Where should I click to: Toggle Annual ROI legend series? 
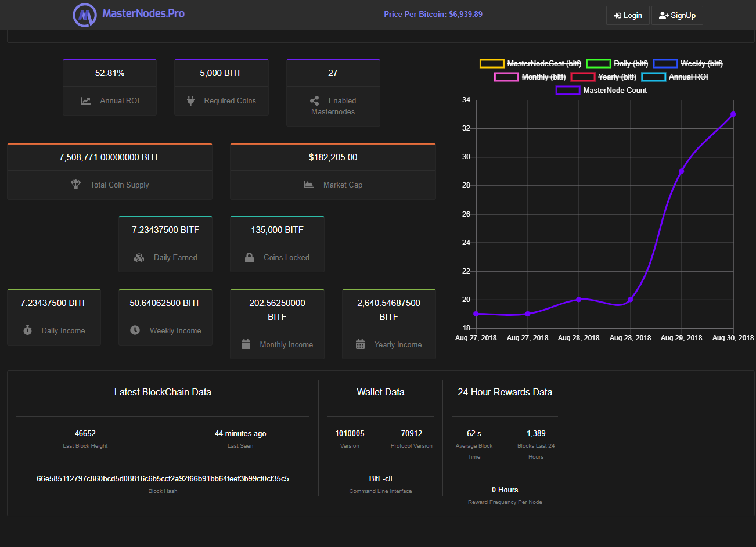pyautogui.click(x=675, y=77)
